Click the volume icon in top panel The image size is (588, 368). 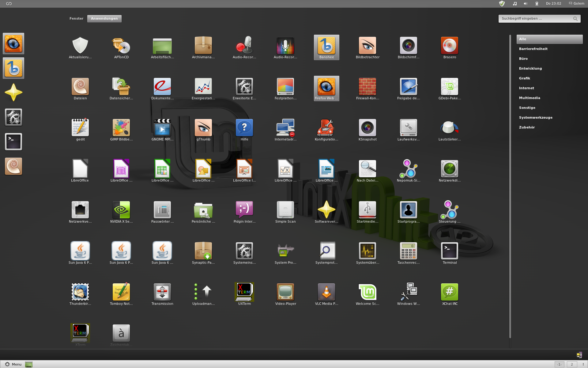coord(526,4)
